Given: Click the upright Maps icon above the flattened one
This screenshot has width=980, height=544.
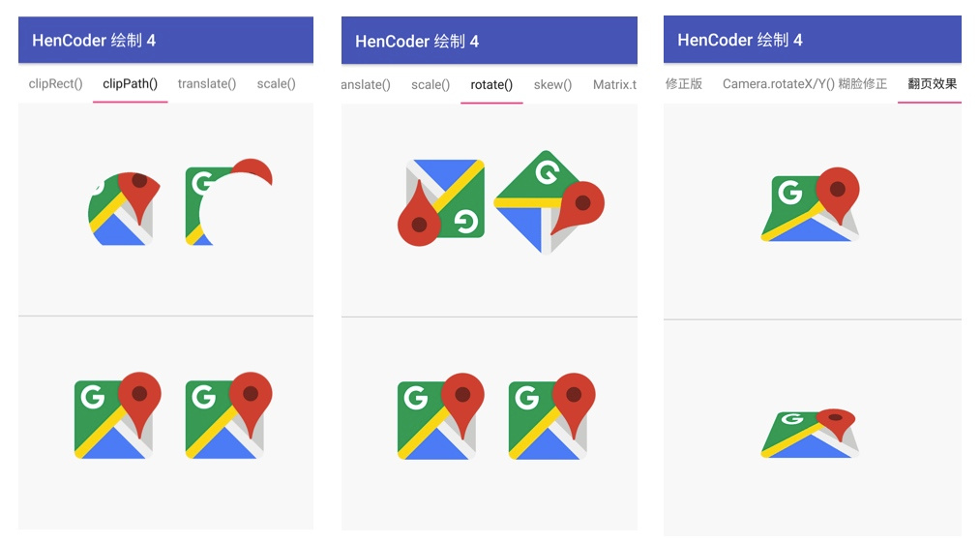Looking at the screenshot, I should point(812,205).
